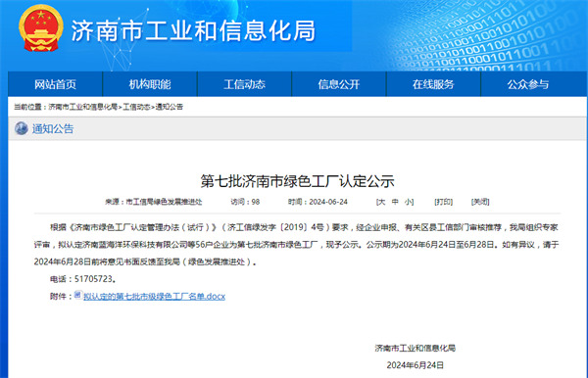This screenshot has width=588, height=378.
Task: Click the closing date 2024年6月24日
Action: (x=416, y=365)
